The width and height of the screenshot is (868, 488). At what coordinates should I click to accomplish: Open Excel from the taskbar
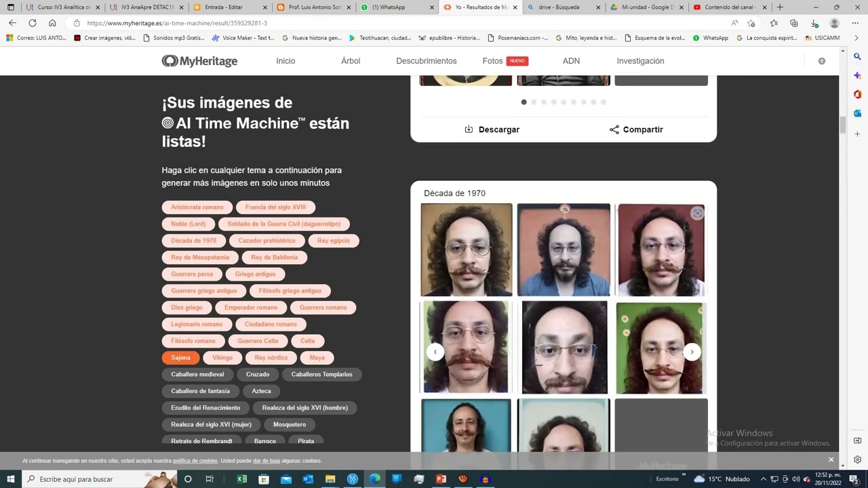(241, 479)
